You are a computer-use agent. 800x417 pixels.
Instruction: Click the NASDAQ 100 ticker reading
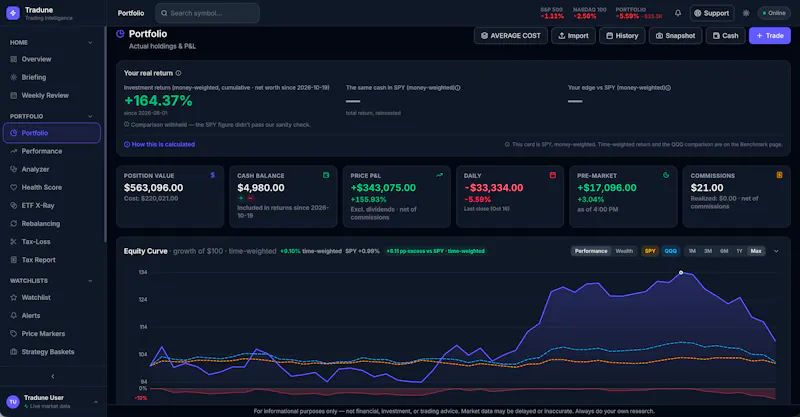[x=589, y=13]
